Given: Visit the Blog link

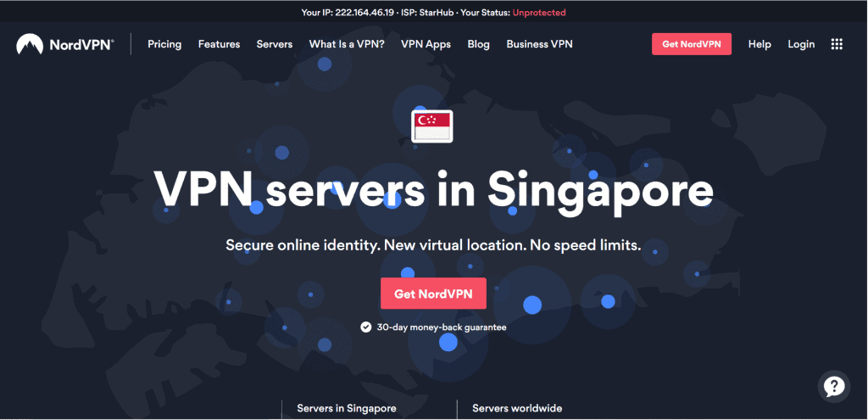Looking at the screenshot, I should 478,44.
